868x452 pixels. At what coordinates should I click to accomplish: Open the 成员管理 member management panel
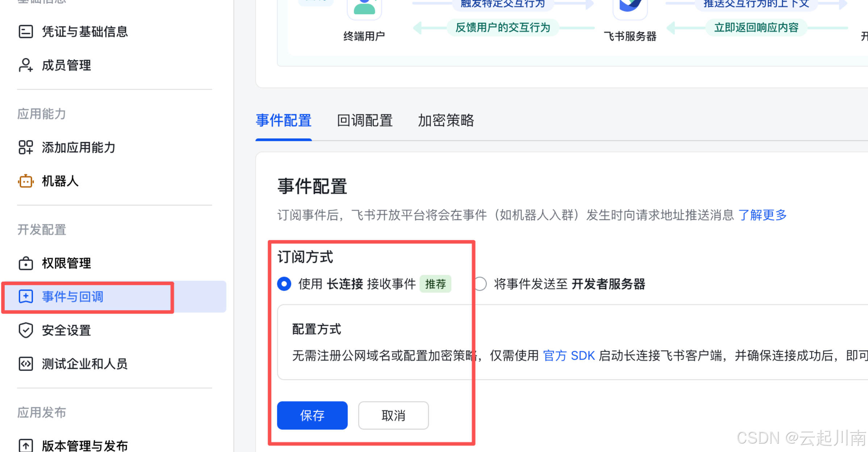click(x=66, y=65)
